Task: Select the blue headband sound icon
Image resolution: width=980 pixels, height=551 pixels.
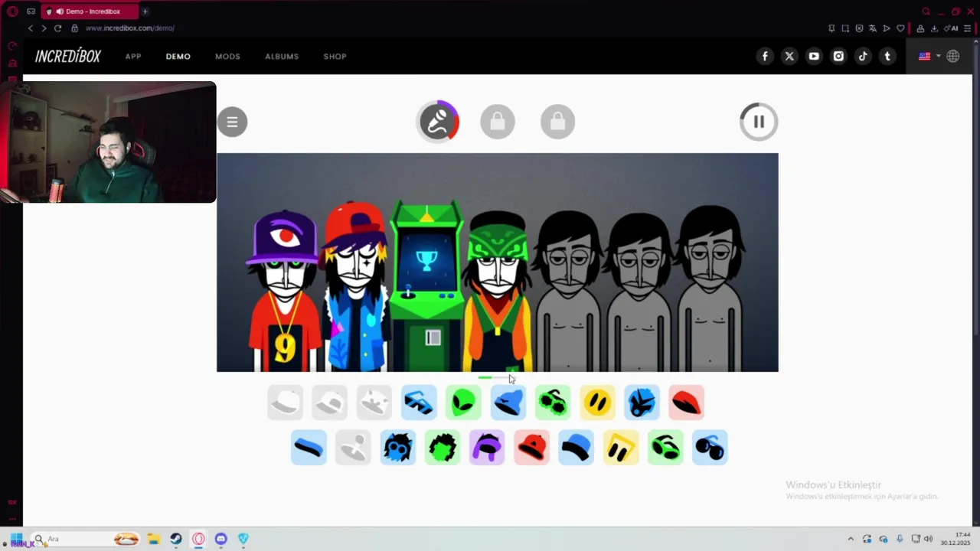Action: coord(309,448)
